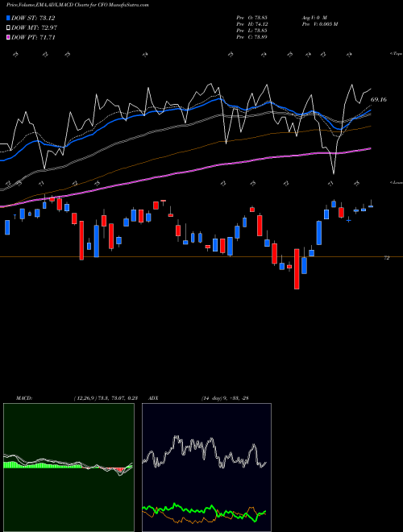Open the ADX indicator chart thumbnail
Viewport: 403px width, 532px height.
tap(206, 468)
